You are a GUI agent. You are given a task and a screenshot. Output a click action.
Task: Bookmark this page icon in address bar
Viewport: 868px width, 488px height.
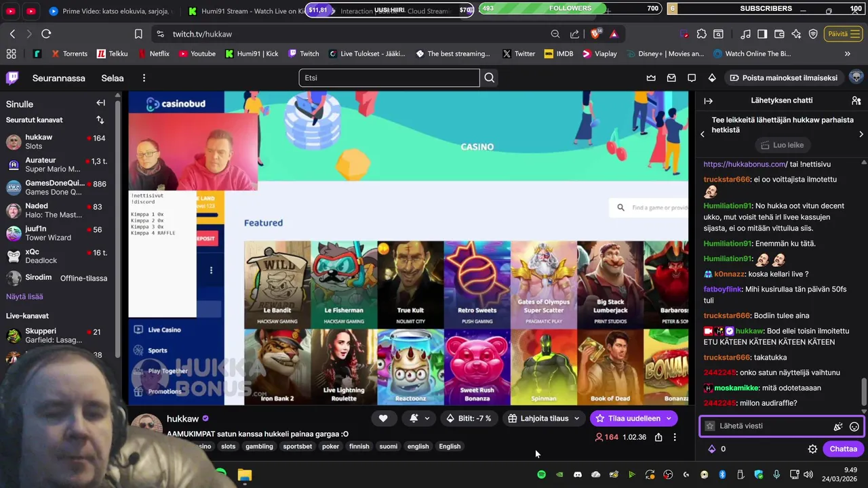[x=138, y=34]
